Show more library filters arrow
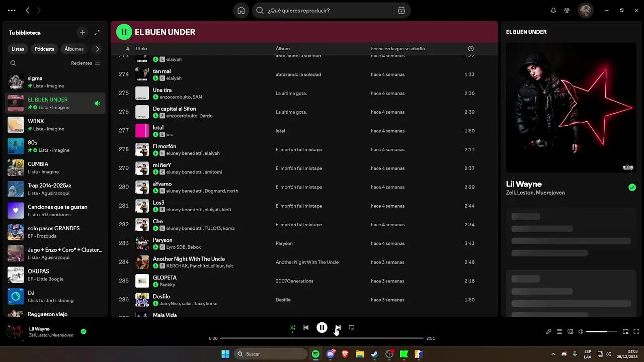The width and height of the screenshot is (644, 362). click(x=97, y=49)
